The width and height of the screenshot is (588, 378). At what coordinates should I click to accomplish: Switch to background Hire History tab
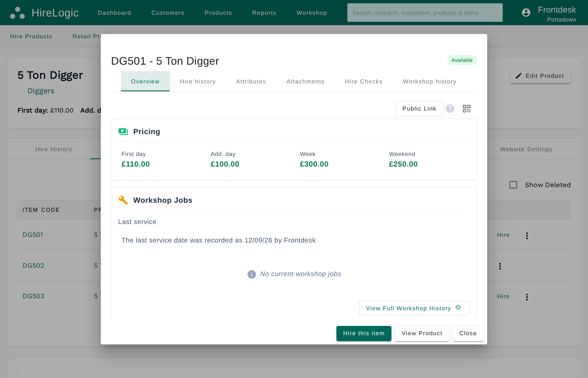(54, 149)
